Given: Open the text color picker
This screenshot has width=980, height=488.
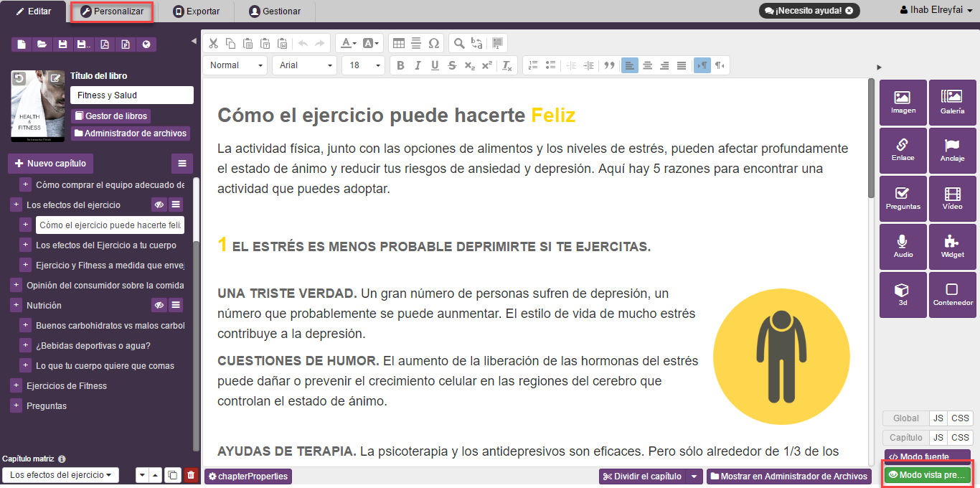Looking at the screenshot, I should [349, 43].
